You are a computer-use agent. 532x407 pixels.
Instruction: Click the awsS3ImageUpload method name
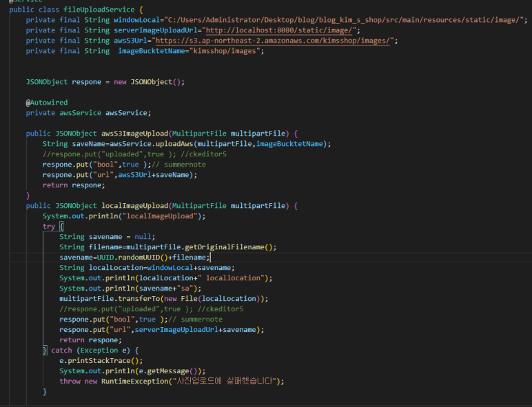point(134,134)
